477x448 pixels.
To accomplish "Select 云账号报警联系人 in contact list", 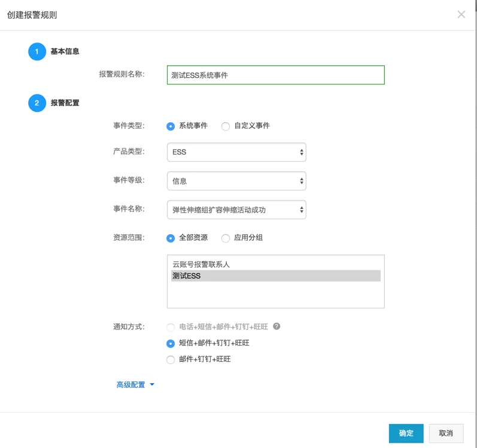I will pos(276,264).
